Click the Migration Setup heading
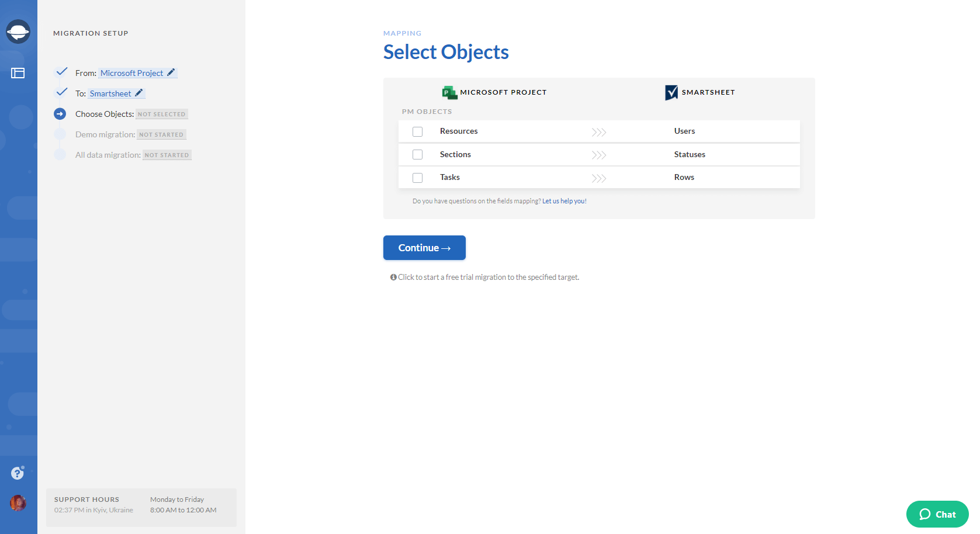 click(x=91, y=33)
